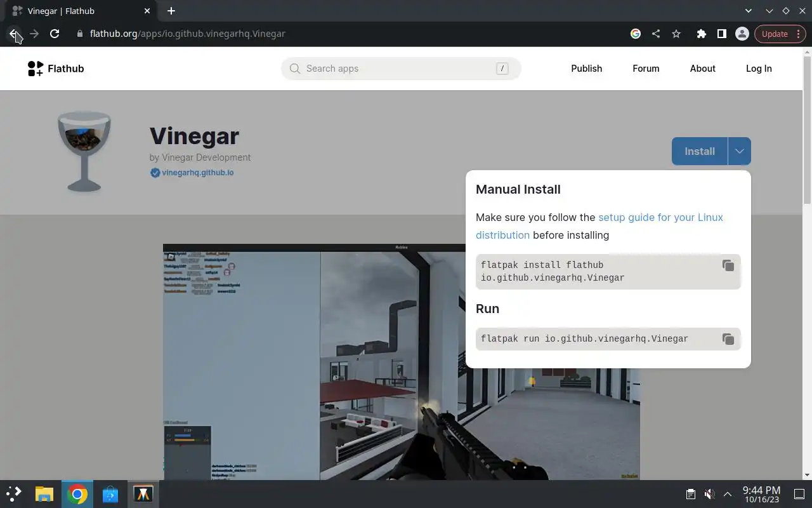The width and height of the screenshot is (812, 508).
Task: Click the muted volume tray icon
Action: coord(710,494)
